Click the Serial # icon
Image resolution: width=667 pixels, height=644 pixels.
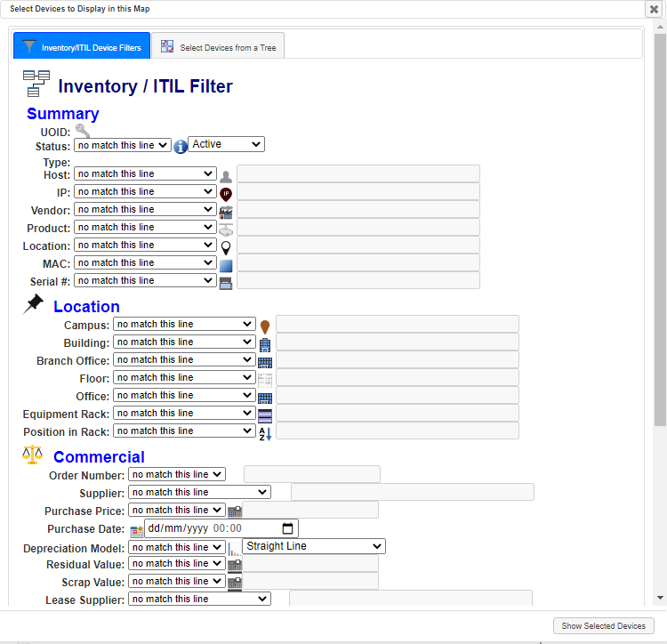tap(226, 283)
